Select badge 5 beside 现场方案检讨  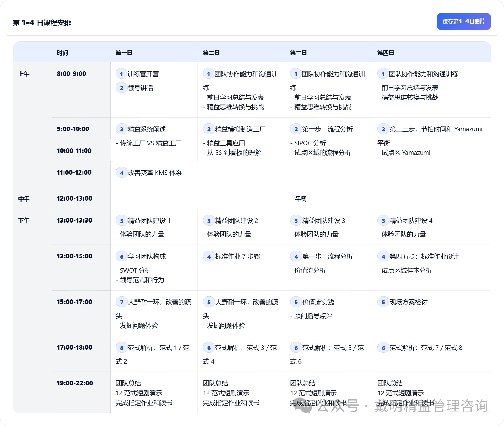(x=383, y=302)
